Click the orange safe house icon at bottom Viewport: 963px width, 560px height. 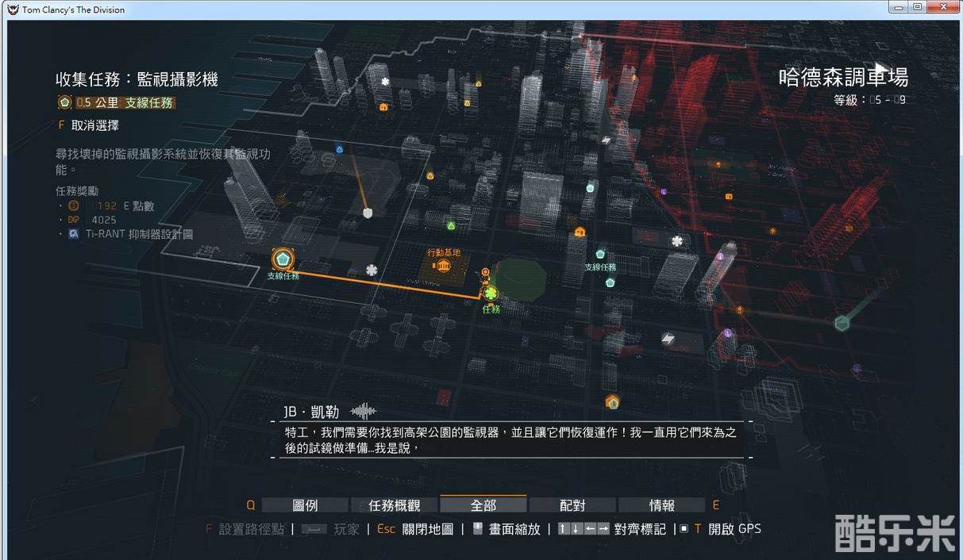(x=612, y=401)
